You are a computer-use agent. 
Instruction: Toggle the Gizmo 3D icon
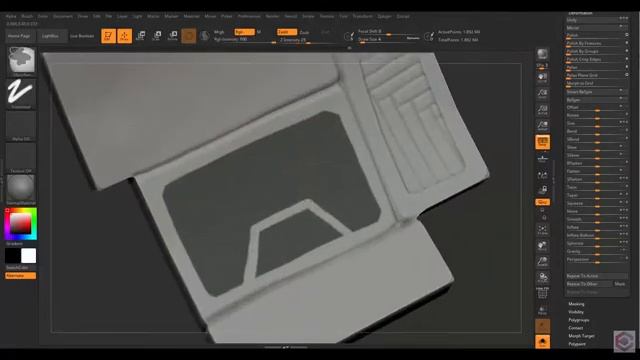coord(189,36)
